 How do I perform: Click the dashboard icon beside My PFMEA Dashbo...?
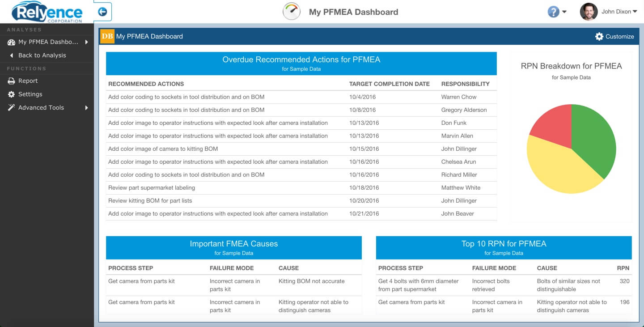coord(11,42)
